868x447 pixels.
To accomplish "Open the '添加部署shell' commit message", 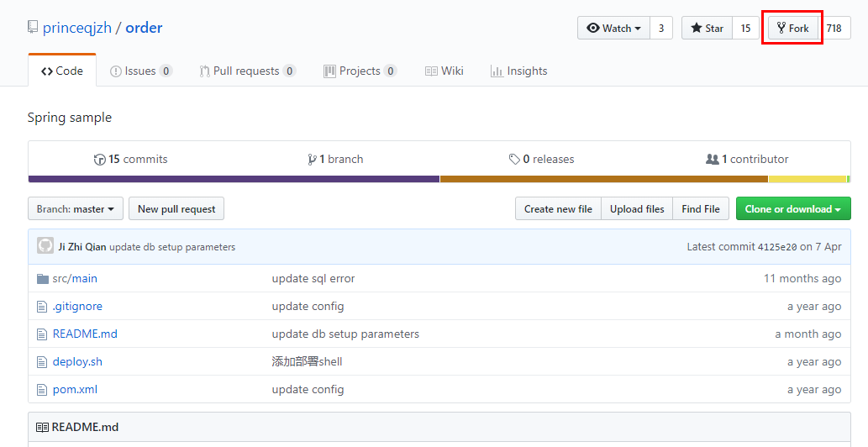I will coord(307,361).
